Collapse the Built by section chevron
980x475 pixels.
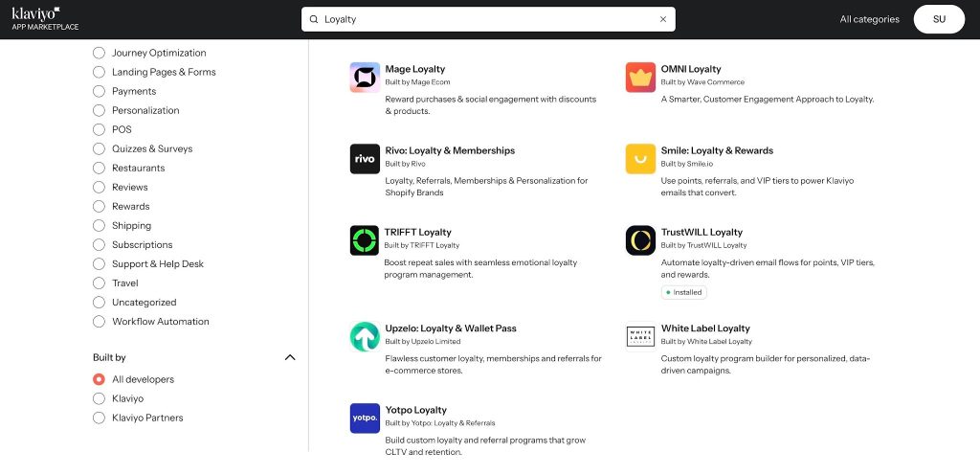coord(290,357)
